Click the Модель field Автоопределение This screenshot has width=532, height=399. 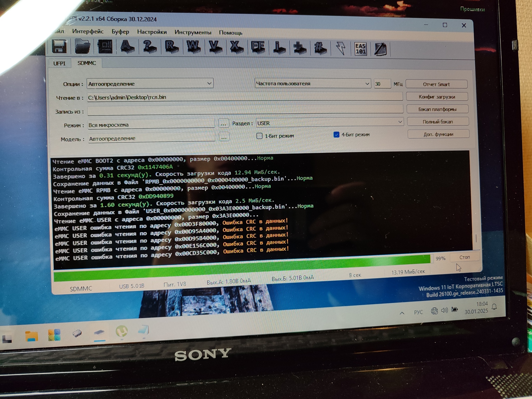(x=152, y=138)
